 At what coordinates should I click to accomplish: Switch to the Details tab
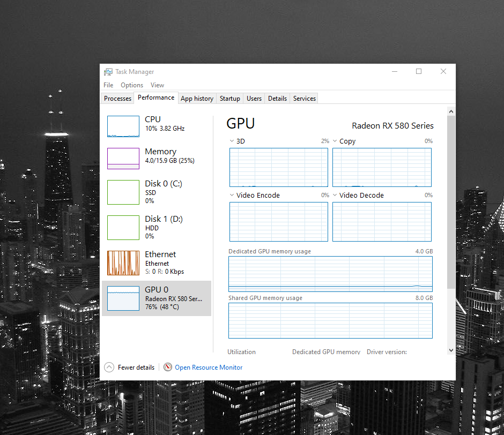point(277,99)
